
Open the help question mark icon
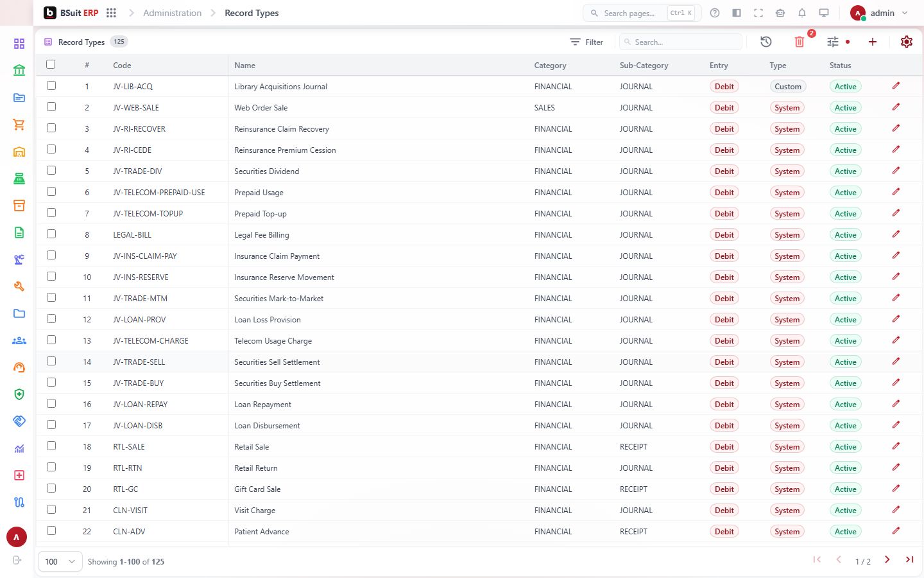[x=715, y=13]
